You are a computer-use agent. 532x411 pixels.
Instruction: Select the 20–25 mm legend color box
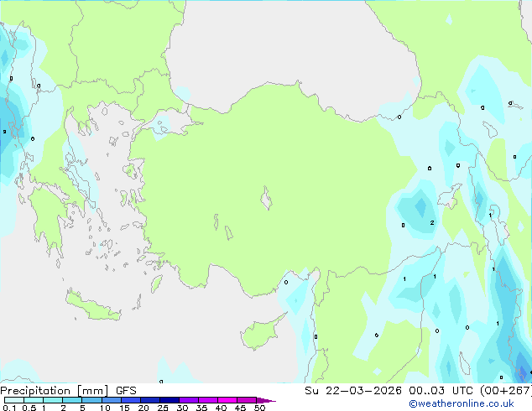point(150,400)
